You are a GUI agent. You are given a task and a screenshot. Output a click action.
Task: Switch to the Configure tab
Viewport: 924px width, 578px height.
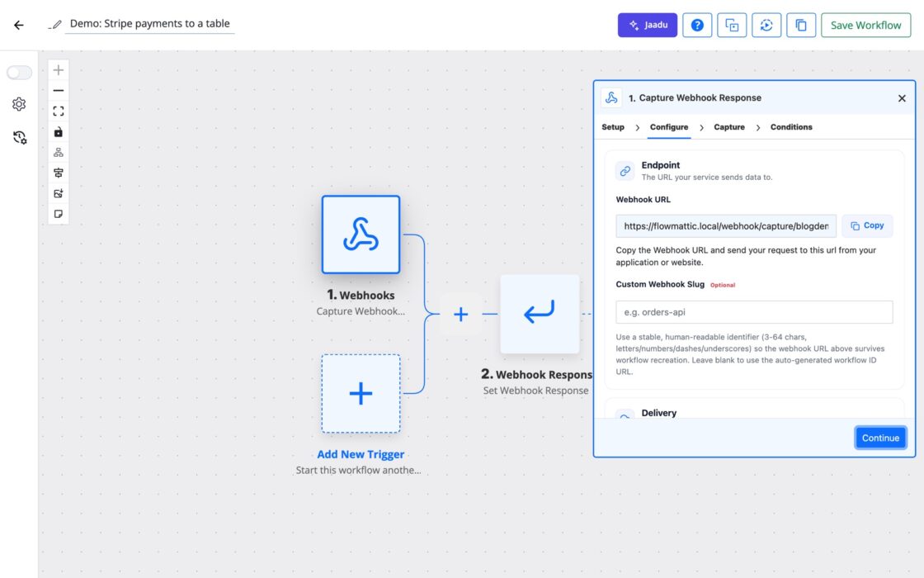pos(669,127)
